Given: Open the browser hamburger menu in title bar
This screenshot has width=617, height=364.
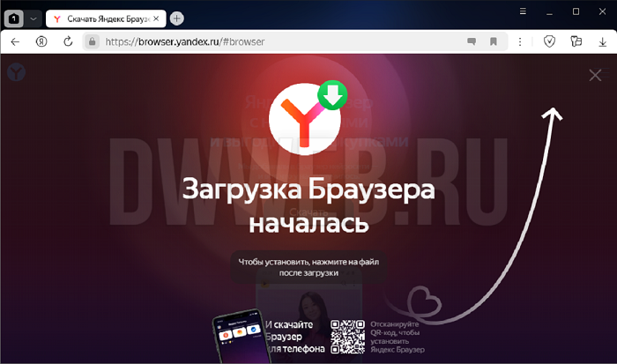Looking at the screenshot, I should click(x=523, y=11).
